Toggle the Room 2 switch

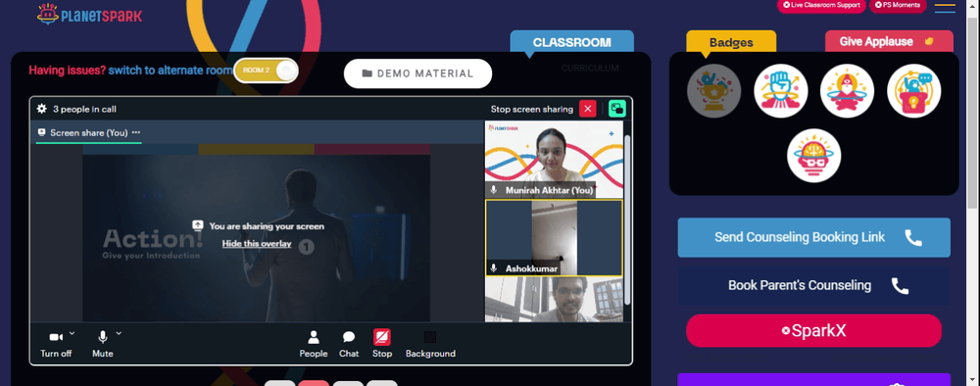pyautogui.click(x=266, y=70)
